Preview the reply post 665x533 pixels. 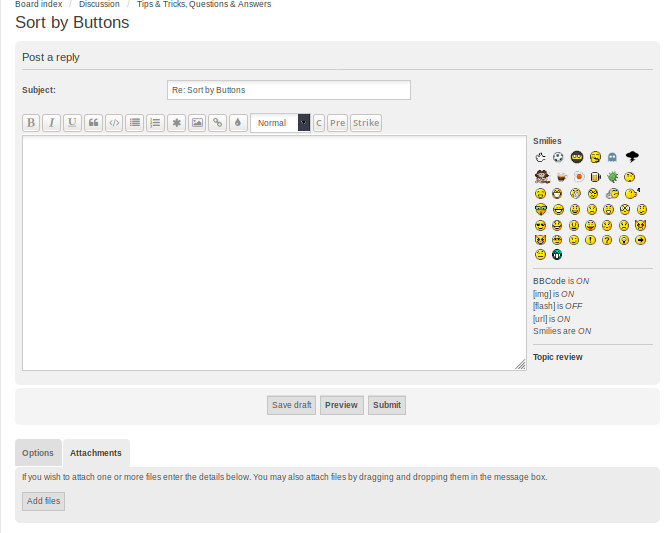pos(341,405)
